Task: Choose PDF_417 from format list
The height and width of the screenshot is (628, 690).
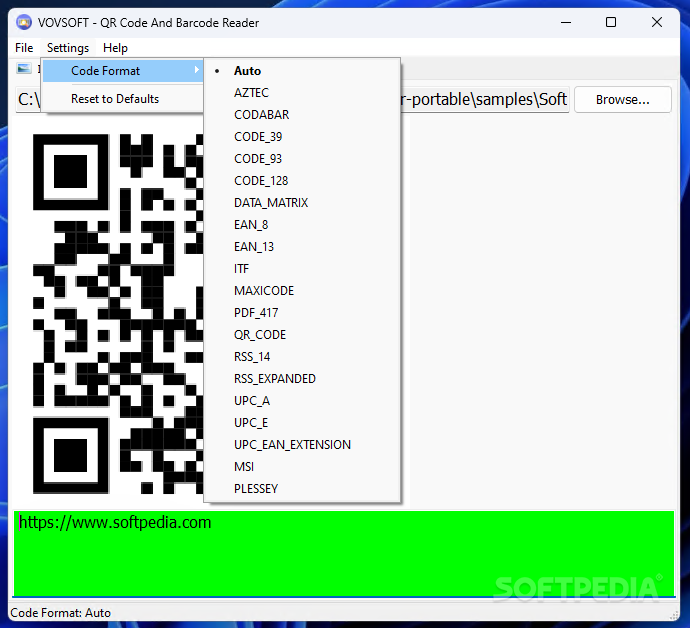Action: [x=302, y=313]
